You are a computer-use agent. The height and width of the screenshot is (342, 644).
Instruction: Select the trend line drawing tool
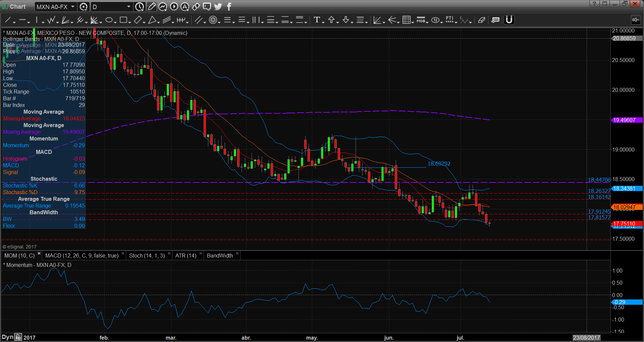coord(8,20)
